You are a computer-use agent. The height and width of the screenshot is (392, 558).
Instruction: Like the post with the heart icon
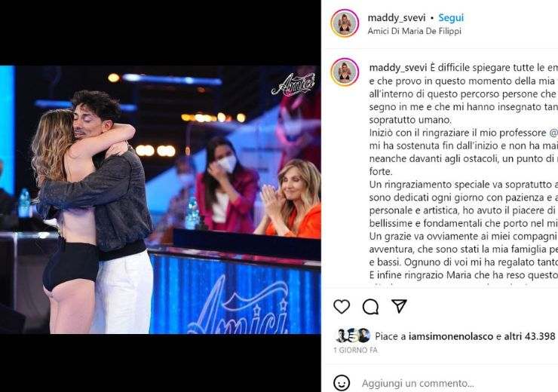pyautogui.click(x=342, y=306)
